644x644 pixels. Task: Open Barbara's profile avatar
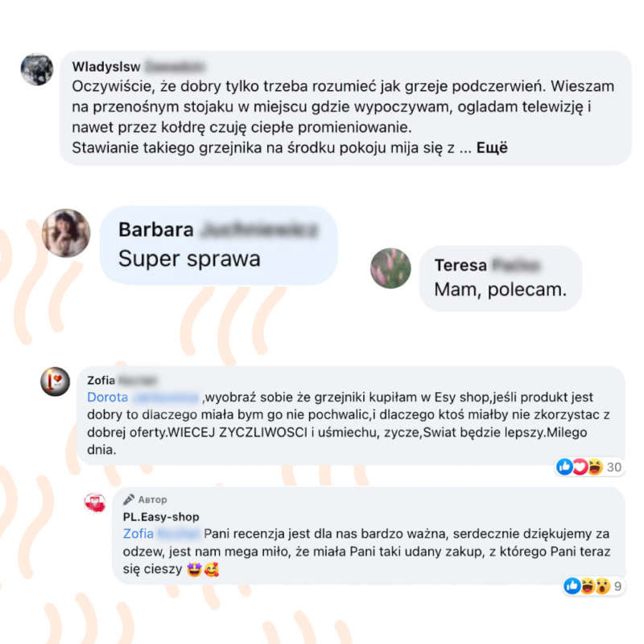66,233
